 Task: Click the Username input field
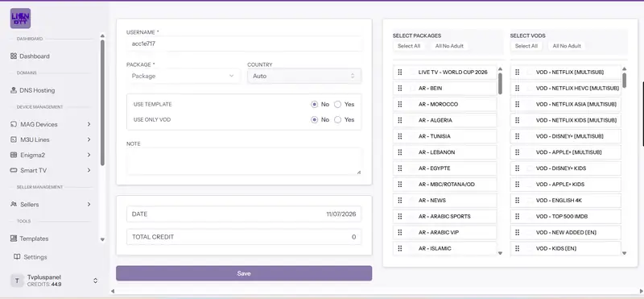pos(244,44)
